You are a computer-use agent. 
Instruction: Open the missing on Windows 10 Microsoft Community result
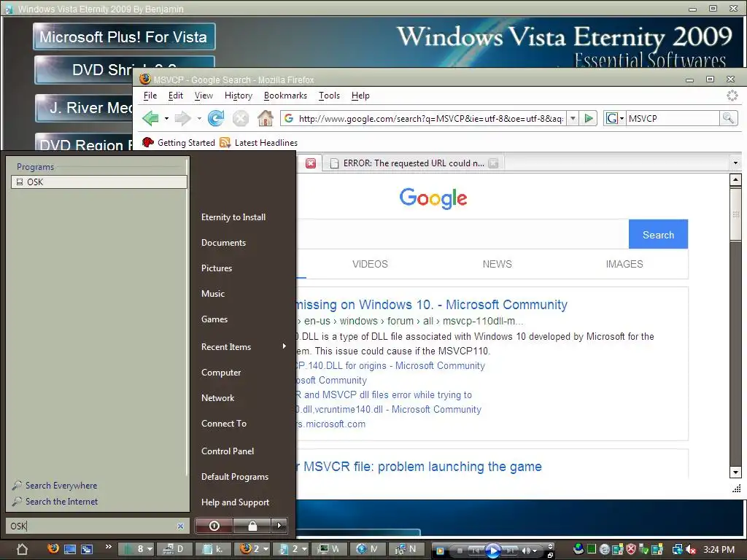point(432,304)
